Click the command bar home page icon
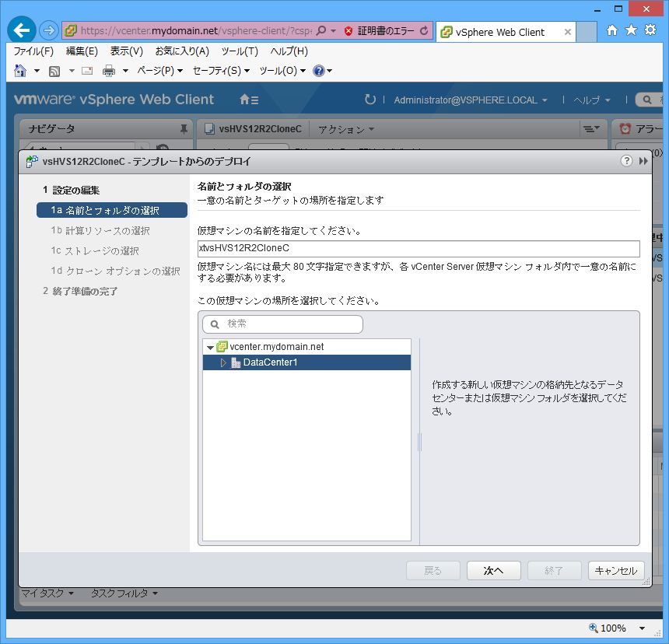The height and width of the screenshot is (644, 669). [20, 70]
